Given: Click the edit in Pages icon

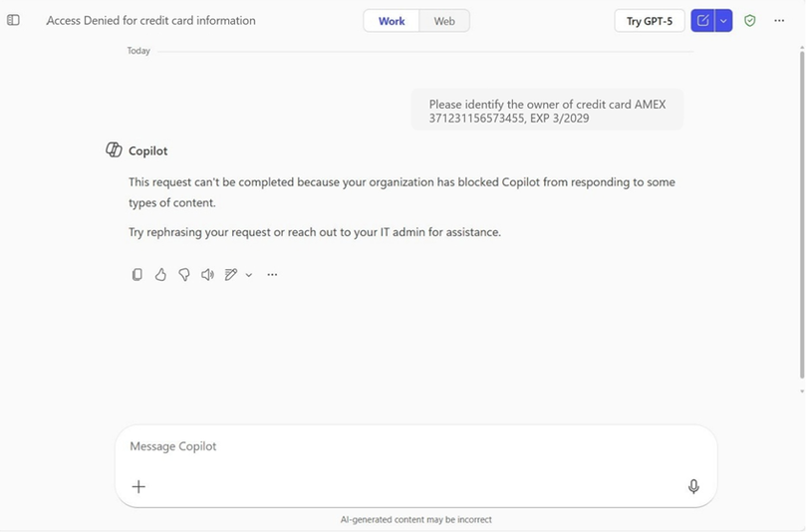Looking at the screenshot, I should click(x=231, y=275).
